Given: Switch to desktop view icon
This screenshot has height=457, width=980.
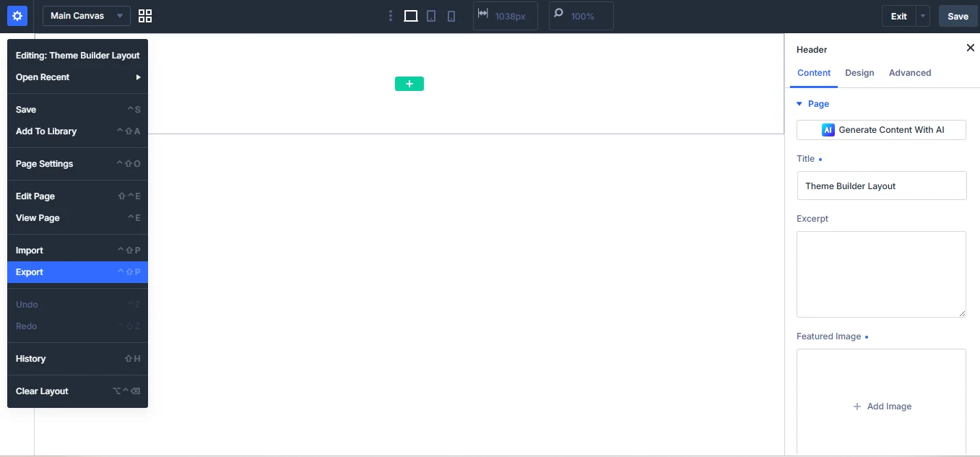Looking at the screenshot, I should point(411,16).
